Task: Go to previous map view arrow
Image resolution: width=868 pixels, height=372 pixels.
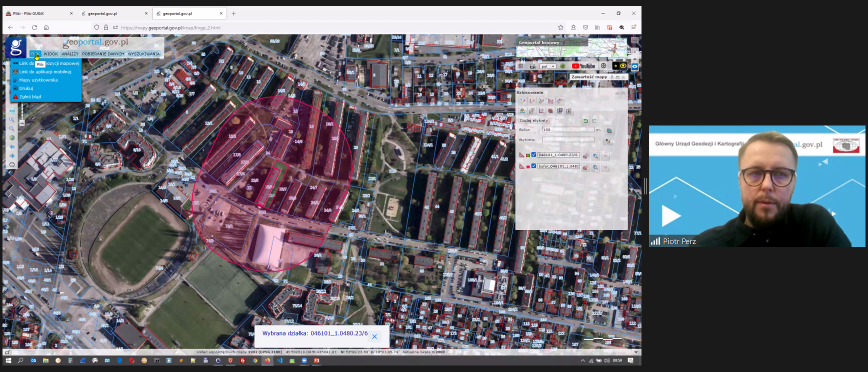Action: click(x=12, y=147)
